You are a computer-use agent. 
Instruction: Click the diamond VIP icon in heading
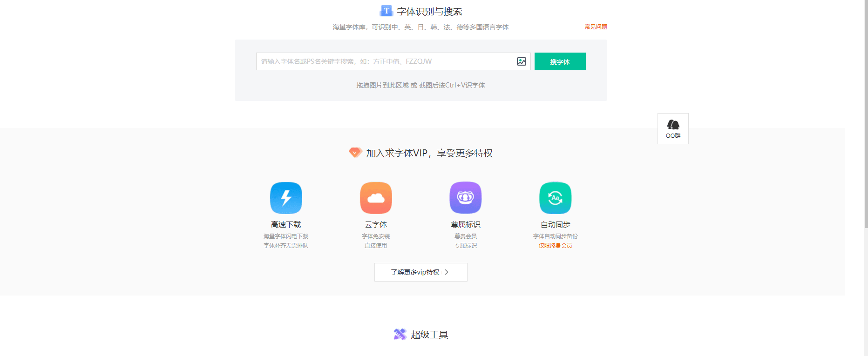355,153
